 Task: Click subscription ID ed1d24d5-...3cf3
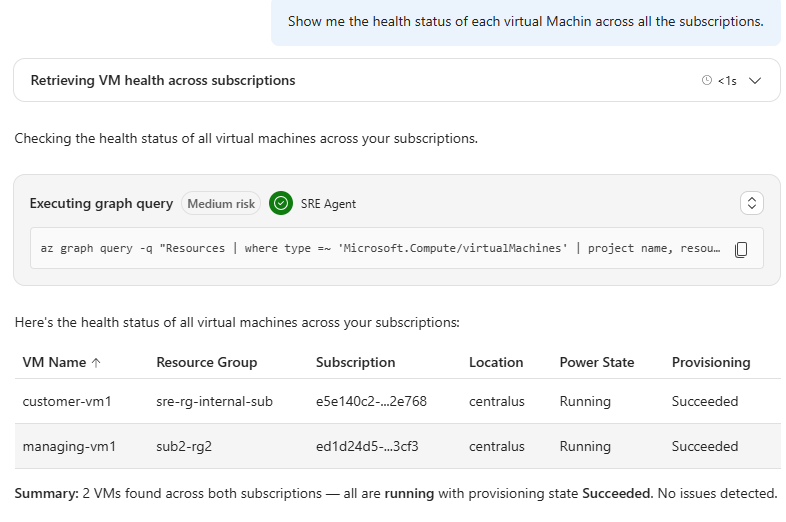[367, 446]
